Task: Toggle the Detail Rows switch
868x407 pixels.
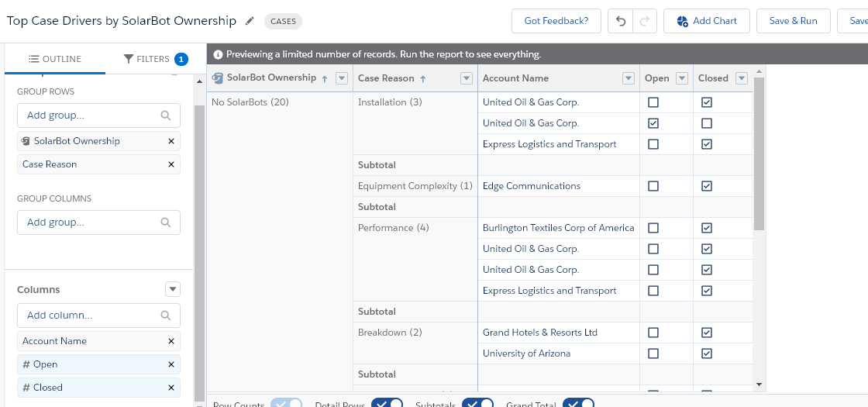Action: (x=387, y=404)
